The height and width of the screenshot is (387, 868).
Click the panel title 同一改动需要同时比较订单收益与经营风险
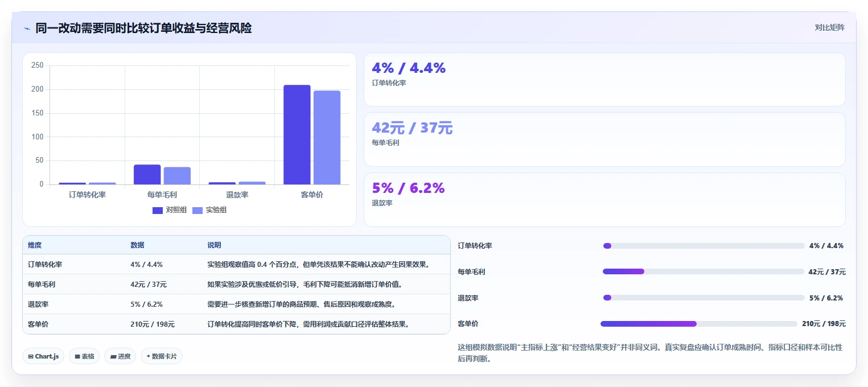(143, 28)
